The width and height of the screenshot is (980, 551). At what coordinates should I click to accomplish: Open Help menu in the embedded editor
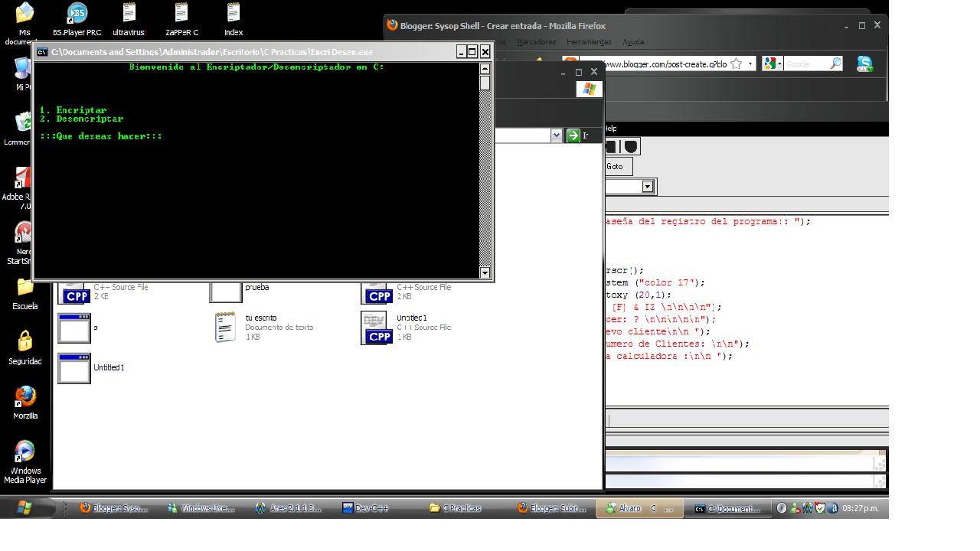pos(610,129)
